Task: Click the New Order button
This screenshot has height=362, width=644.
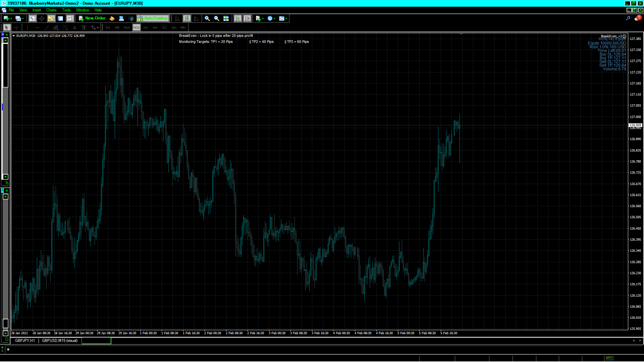Action: [x=92, y=18]
